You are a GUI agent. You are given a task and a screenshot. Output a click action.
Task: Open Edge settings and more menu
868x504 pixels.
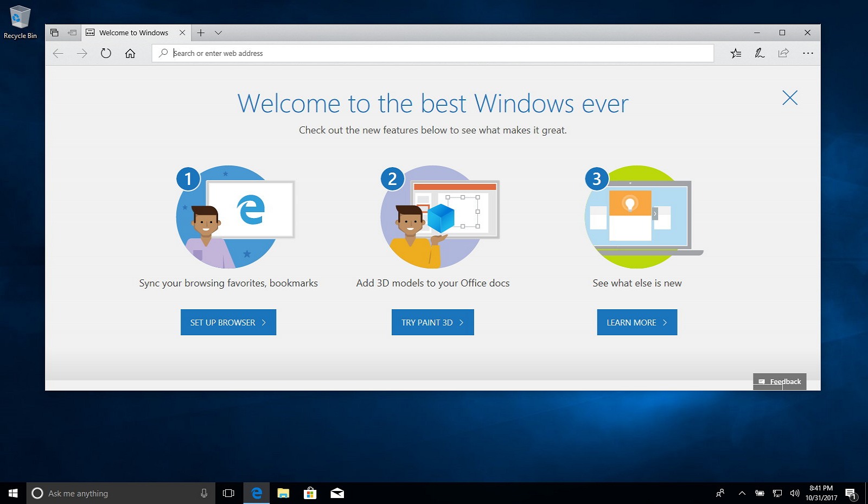[808, 53]
